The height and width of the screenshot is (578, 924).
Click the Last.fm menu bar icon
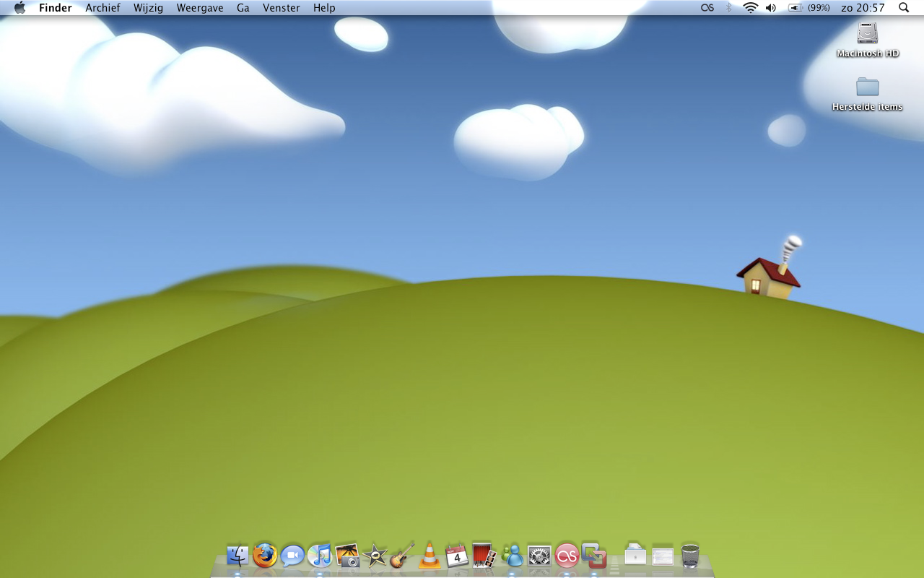point(707,8)
